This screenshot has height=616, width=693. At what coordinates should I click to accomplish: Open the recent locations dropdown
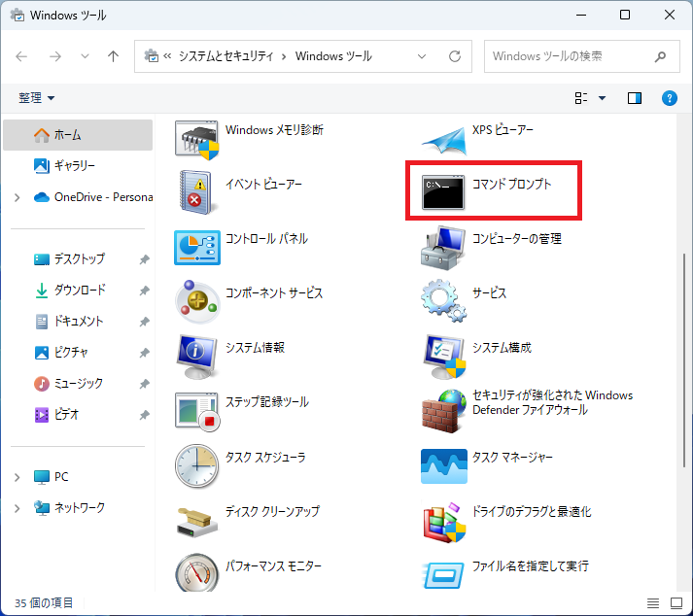[85, 56]
